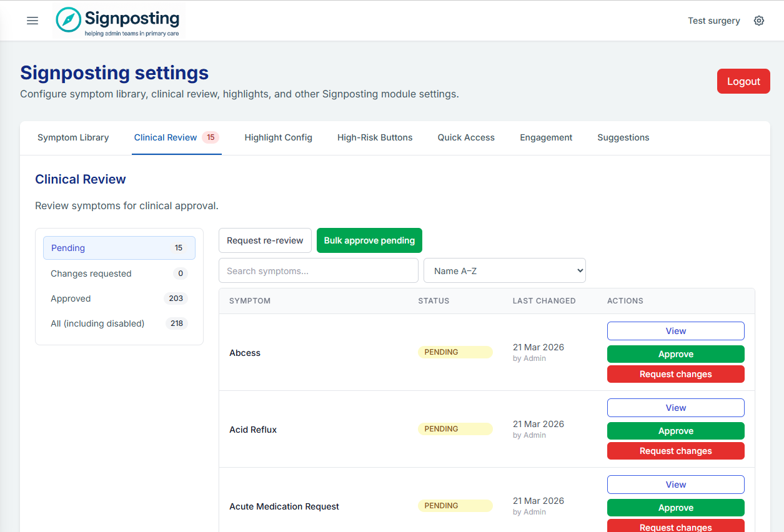The height and width of the screenshot is (532, 784).
Task: Click the Signposting compass logo
Action: coord(69,20)
